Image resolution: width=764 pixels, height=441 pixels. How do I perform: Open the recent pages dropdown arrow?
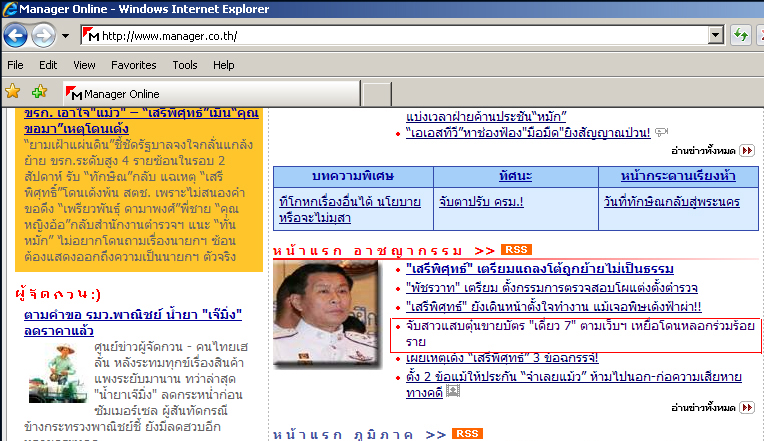[65, 36]
